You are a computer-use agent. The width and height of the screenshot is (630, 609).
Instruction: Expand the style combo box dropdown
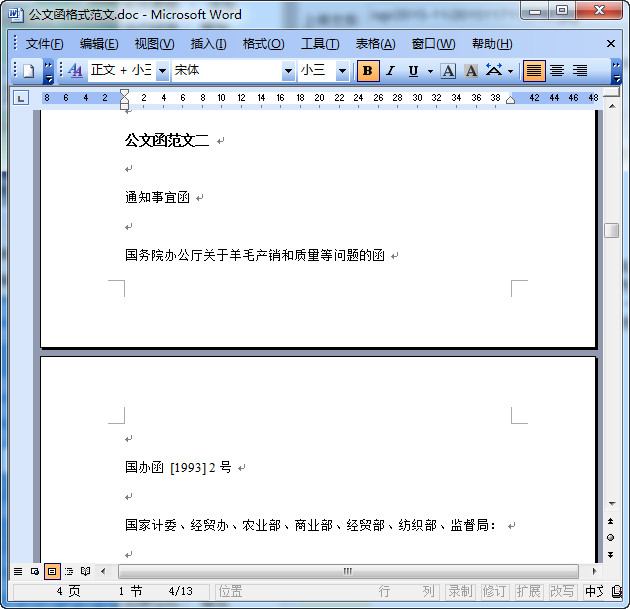(162, 71)
